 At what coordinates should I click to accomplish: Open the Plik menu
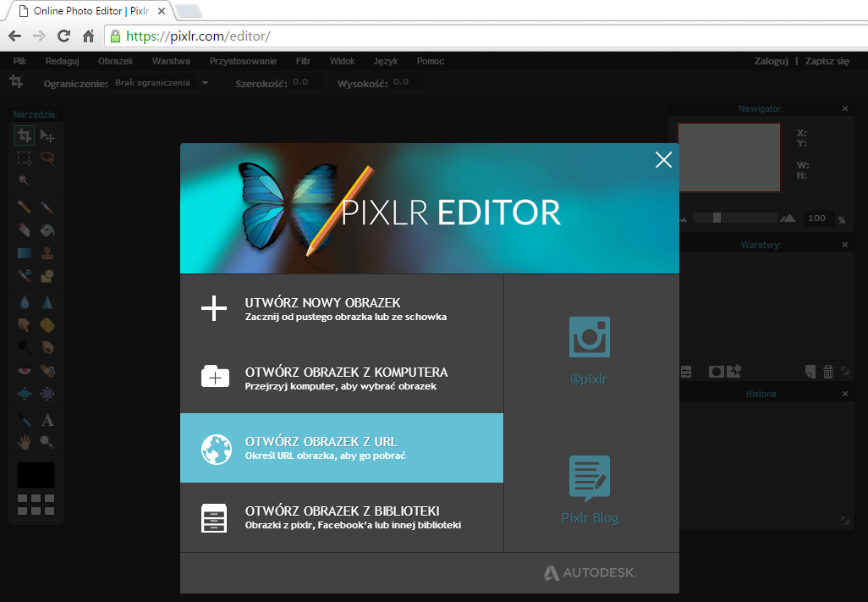pyautogui.click(x=20, y=61)
